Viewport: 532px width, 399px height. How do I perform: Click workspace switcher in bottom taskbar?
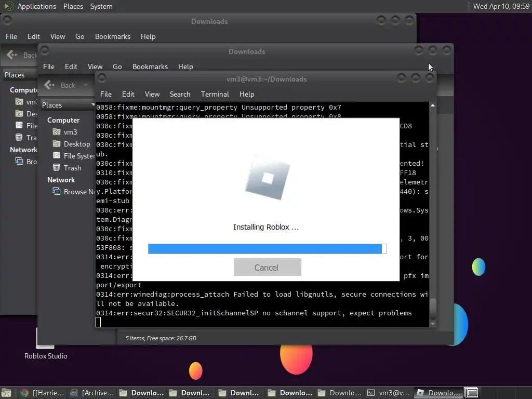coord(471,393)
